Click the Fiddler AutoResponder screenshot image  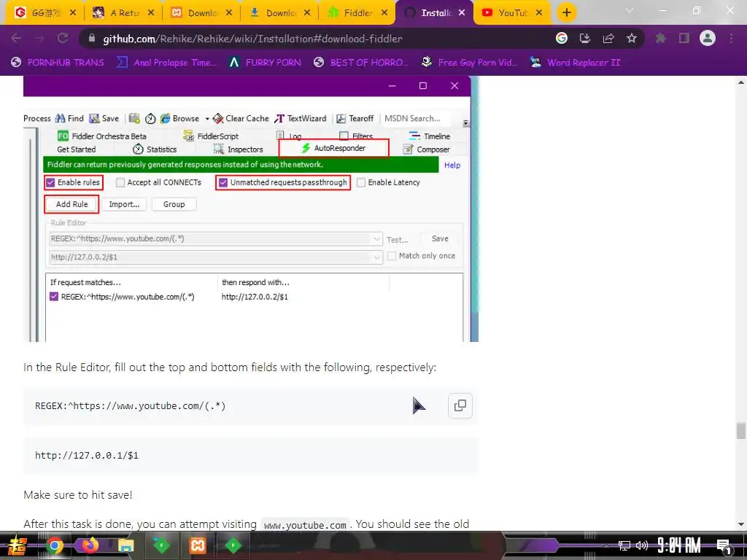pos(251,209)
